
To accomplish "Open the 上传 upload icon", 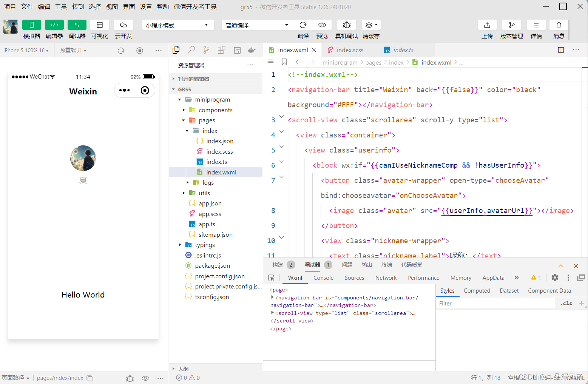I will tap(487, 25).
